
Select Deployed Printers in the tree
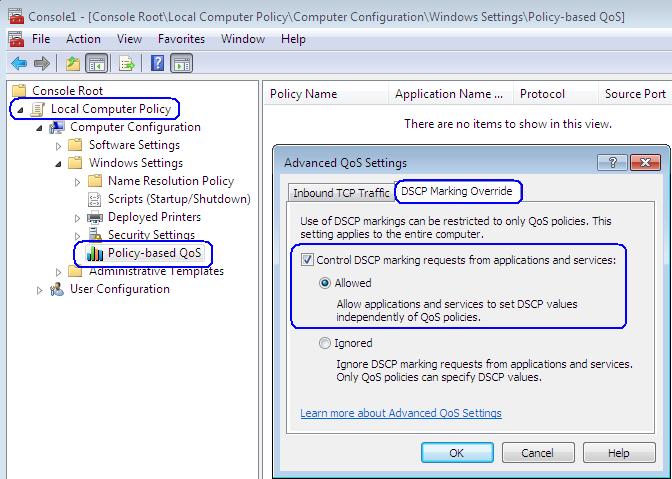[154, 217]
